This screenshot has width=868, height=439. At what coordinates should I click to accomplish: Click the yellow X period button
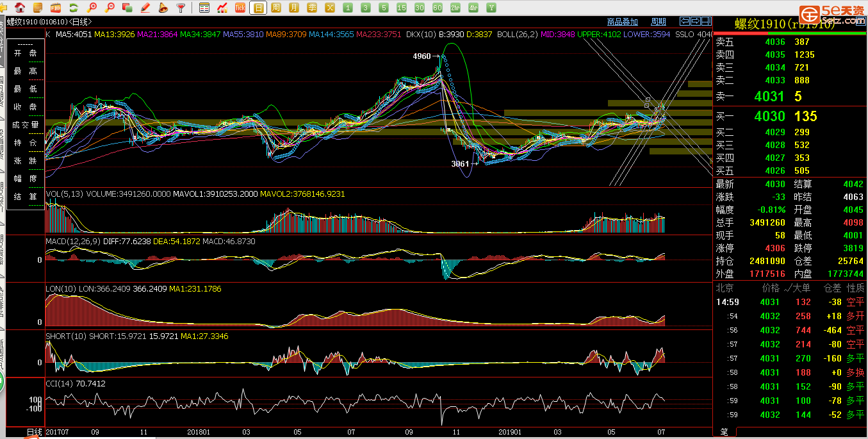pos(329,8)
